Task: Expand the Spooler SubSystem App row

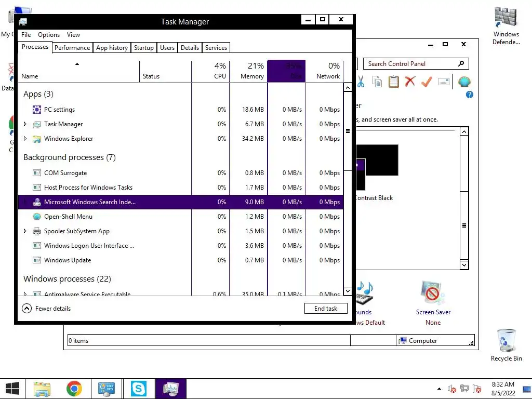Action: click(25, 231)
